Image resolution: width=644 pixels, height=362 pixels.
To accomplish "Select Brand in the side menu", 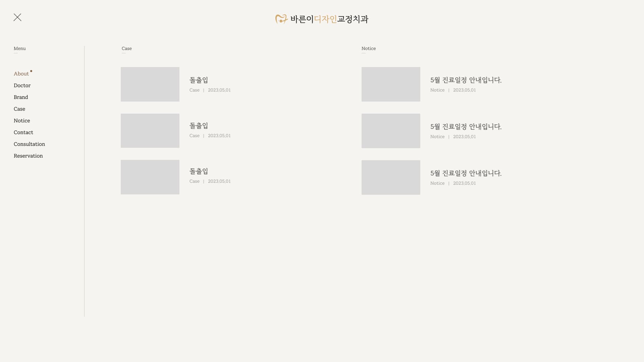I will 21,97.
